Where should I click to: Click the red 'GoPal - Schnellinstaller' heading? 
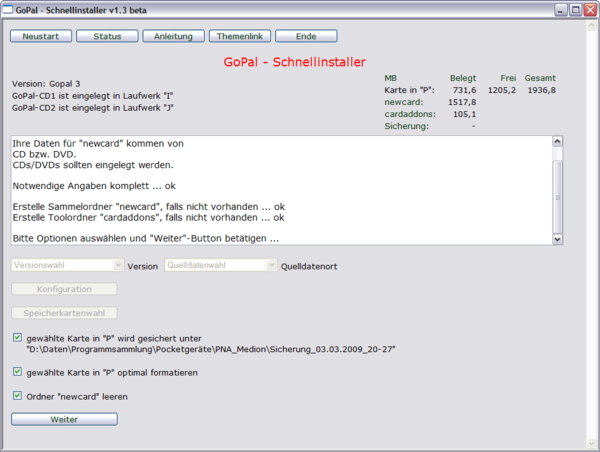tap(294, 62)
